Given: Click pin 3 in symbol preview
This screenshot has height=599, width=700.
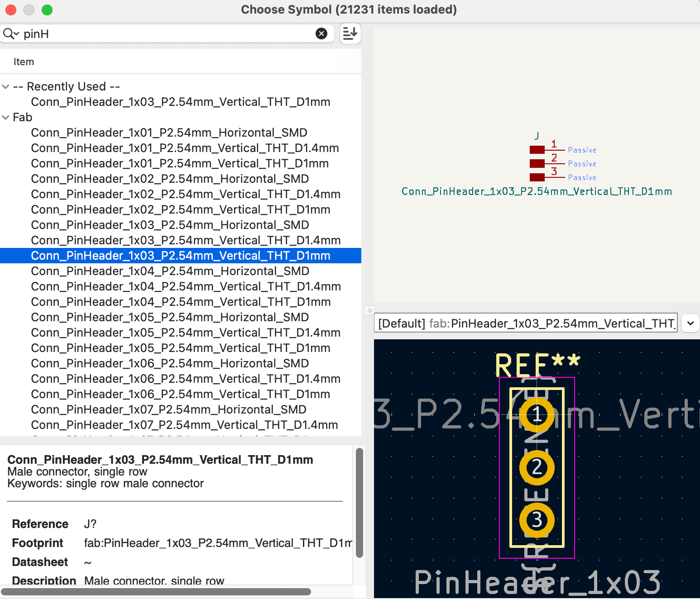Looking at the screenshot, I should [547, 176].
